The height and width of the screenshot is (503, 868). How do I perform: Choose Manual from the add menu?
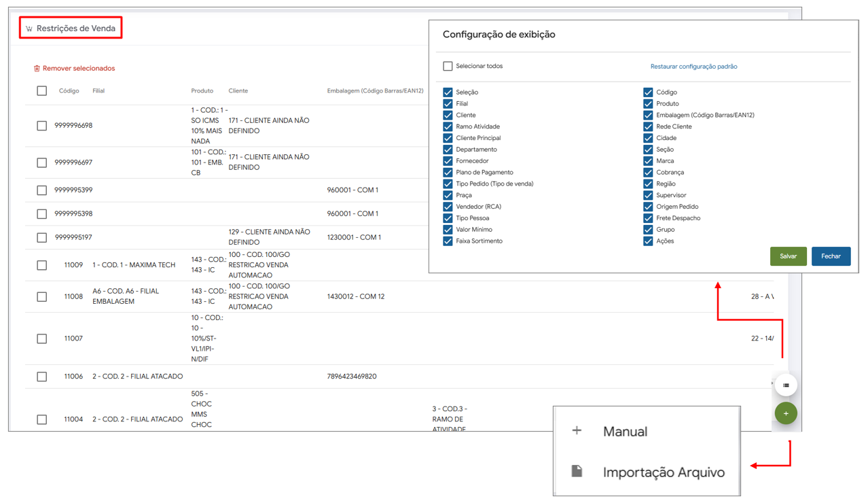(x=625, y=432)
